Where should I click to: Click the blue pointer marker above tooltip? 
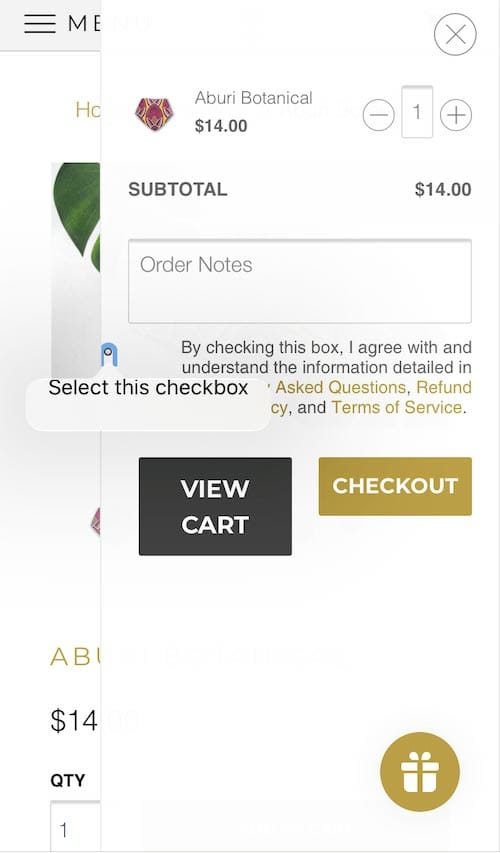pyautogui.click(x=109, y=355)
